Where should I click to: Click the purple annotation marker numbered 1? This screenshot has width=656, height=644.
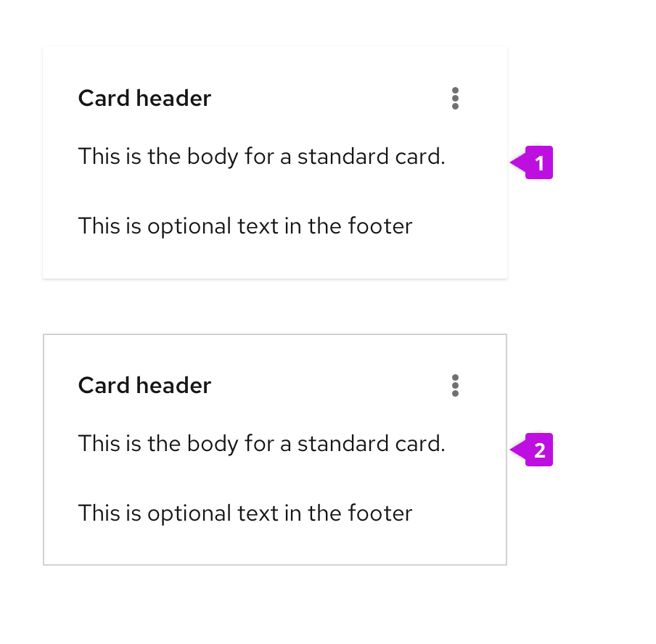(x=538, y=163)
